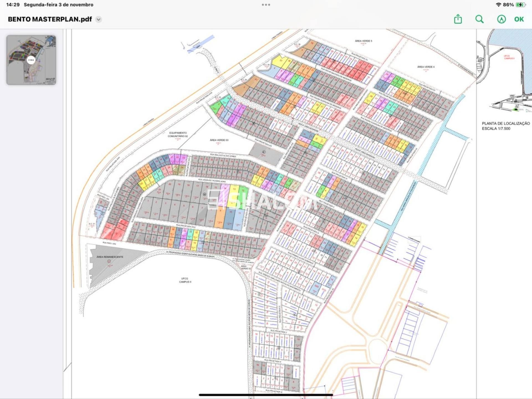
Task: Tap the battery status icon
Action: pos(520,5)
